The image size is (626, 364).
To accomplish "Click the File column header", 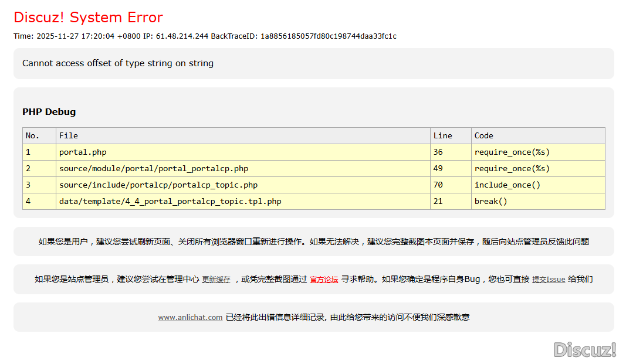I will point(69,135).
